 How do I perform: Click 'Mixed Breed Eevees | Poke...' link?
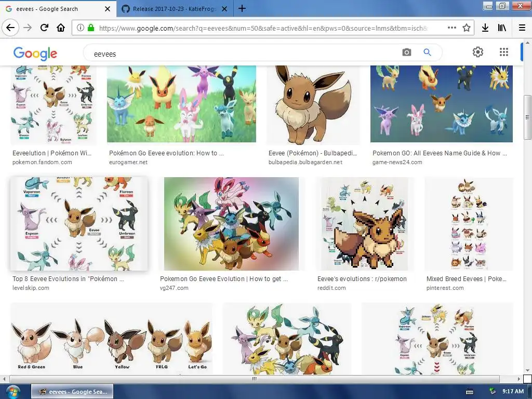coord(466,279)
